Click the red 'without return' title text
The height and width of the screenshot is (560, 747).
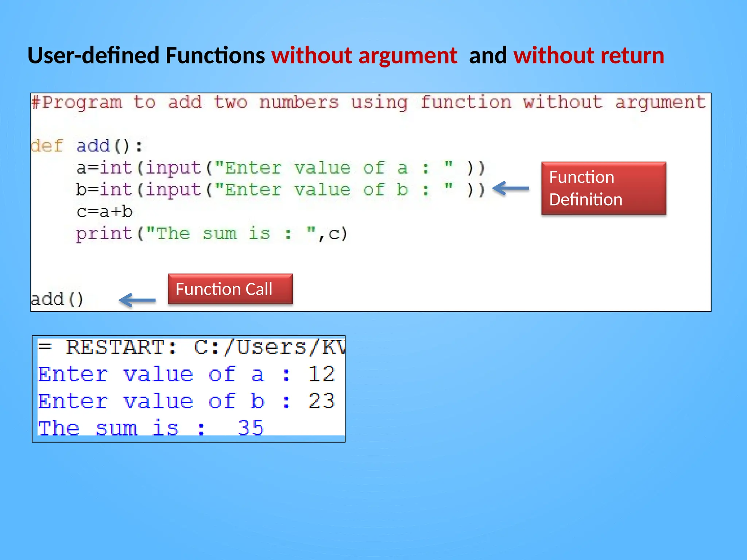click(x=589, y=55)
